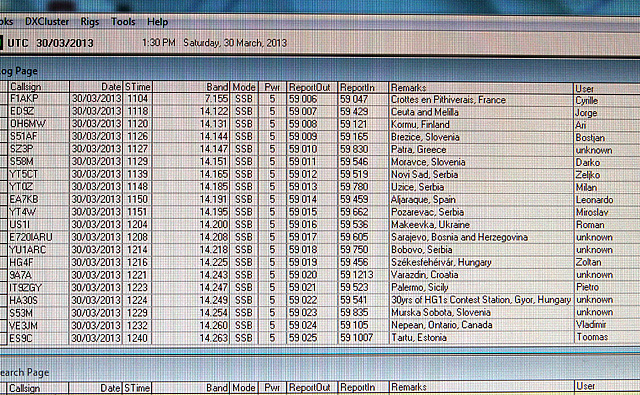640x395 pixels.
Task: Click remark Kormu, Finland
Action: coord(420,124)
